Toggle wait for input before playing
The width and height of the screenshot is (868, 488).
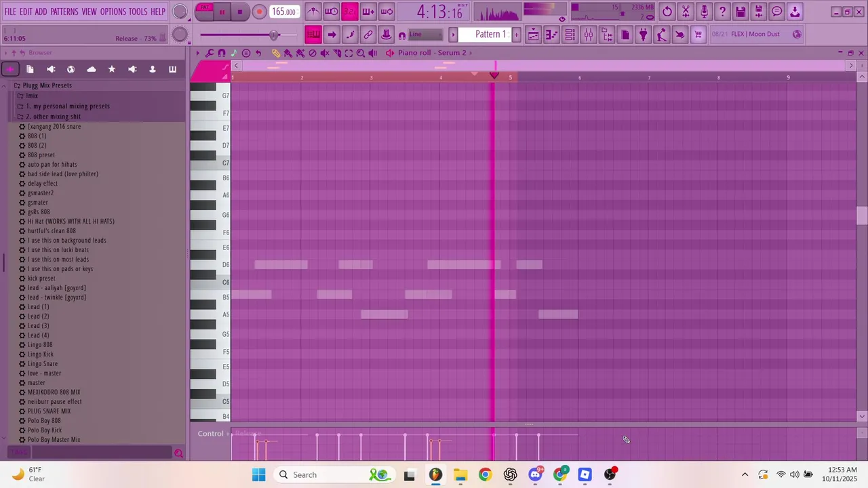[x=332, y=11]
